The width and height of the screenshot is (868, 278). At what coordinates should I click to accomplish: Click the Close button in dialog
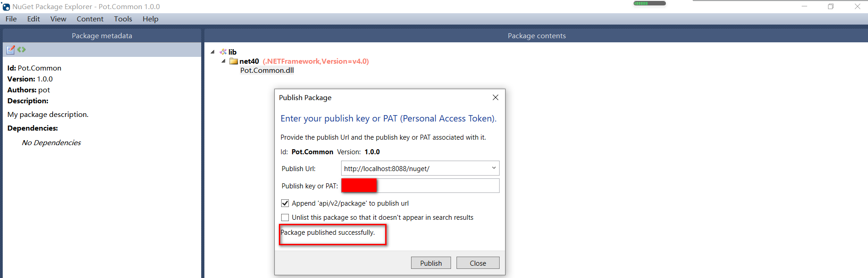478,263
